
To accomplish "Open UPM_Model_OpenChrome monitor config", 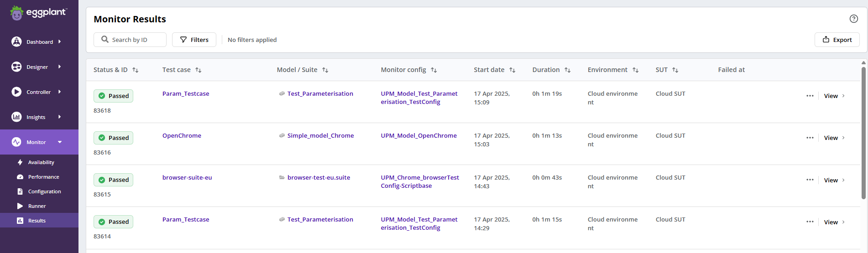I will (418, 135).
